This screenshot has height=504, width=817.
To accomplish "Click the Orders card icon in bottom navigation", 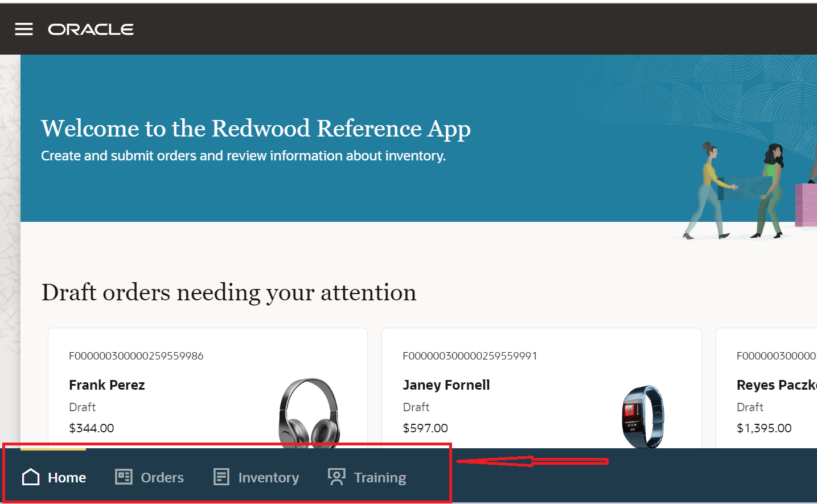I will [123, 477].
